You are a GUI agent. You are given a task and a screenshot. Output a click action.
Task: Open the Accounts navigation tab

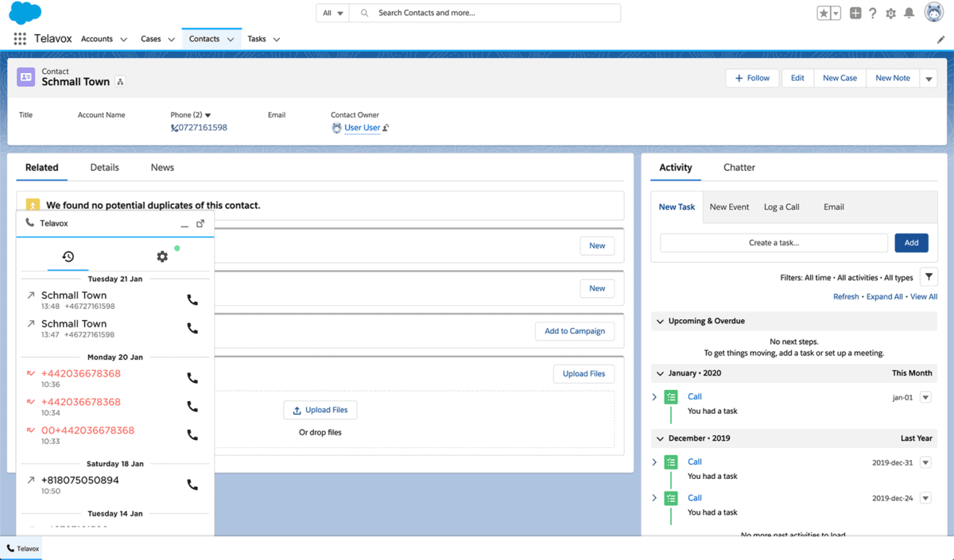click(x=97, y=39)
